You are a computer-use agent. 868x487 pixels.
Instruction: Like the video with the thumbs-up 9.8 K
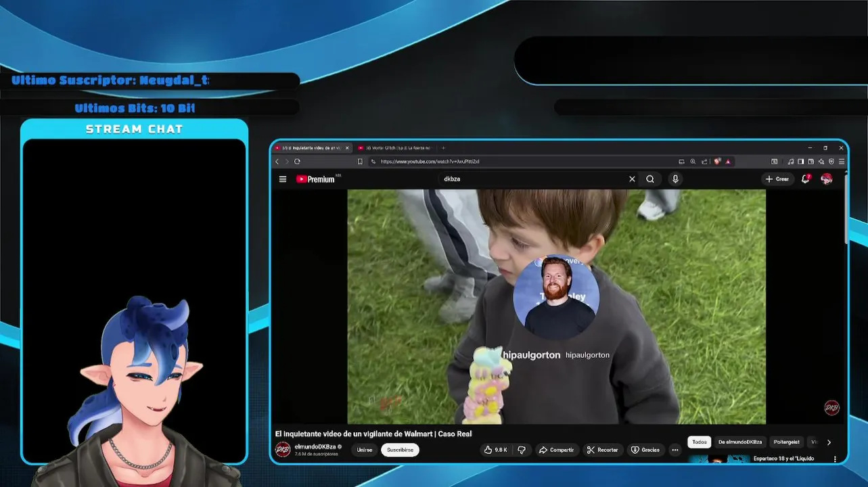click(496, 450)
